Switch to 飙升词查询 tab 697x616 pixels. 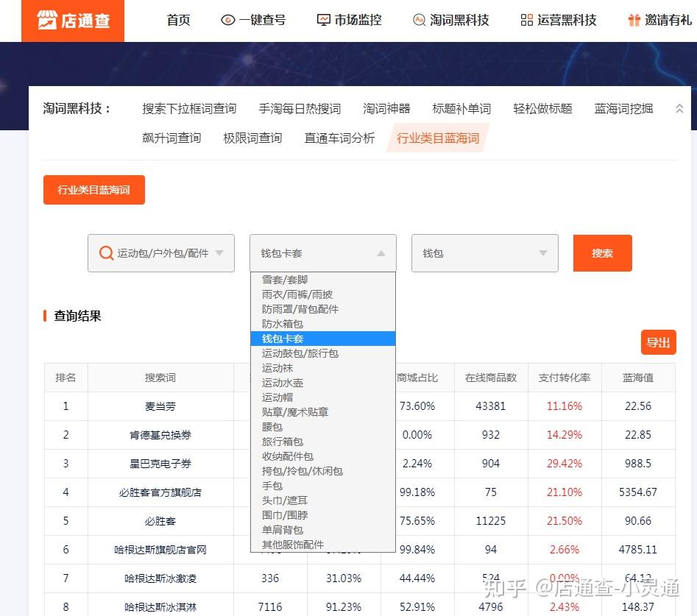coord(171,138)
